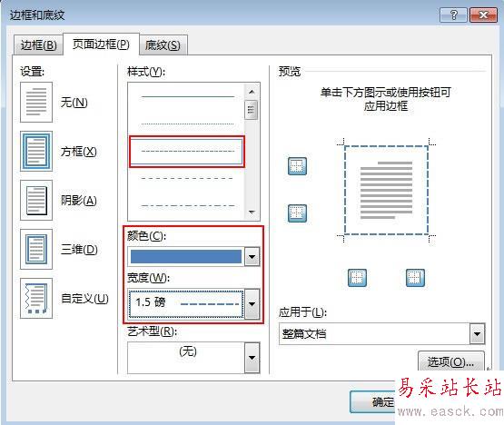Select the 三维(D) 3-D border setting icon
The image size is (504, 425).
[36, 249]
